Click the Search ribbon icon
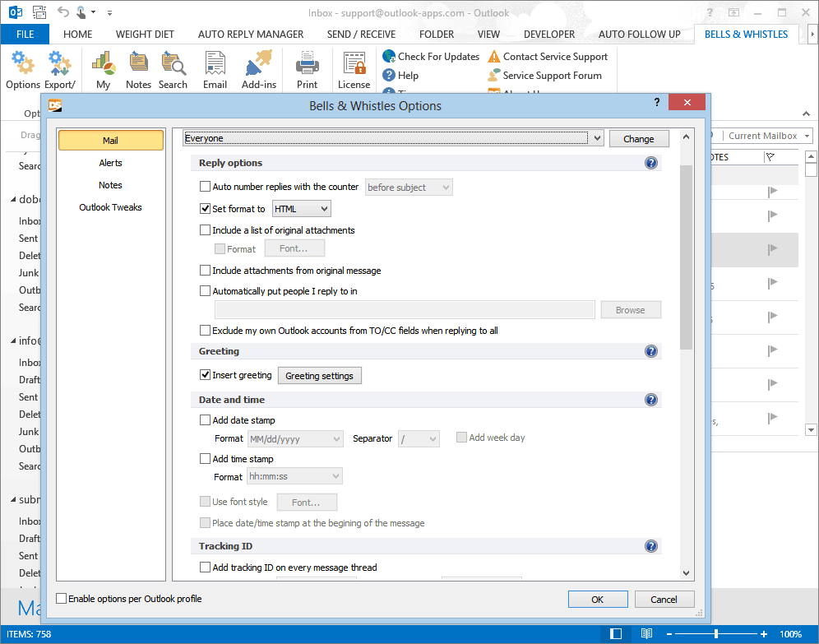Viewport: 819px width, 644px height. click(173, 63)
